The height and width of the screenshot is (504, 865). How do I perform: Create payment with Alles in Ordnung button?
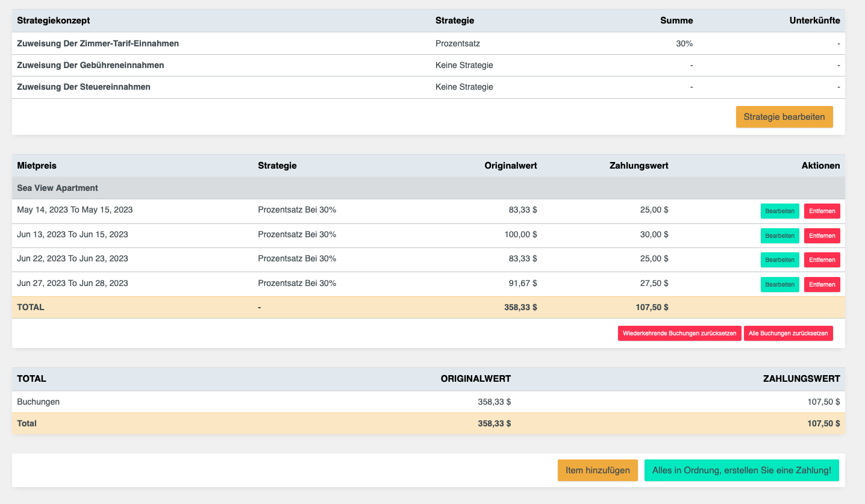741,470
